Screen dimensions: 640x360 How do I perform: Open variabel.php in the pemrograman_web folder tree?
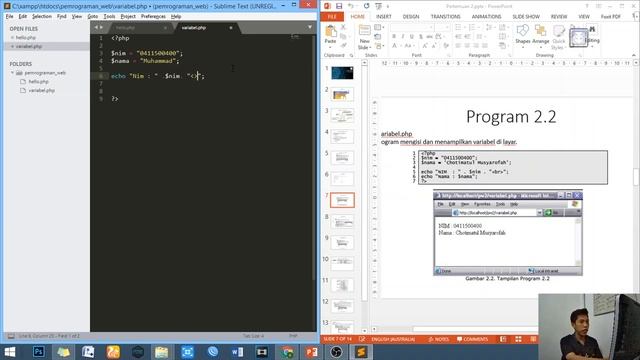41,91
